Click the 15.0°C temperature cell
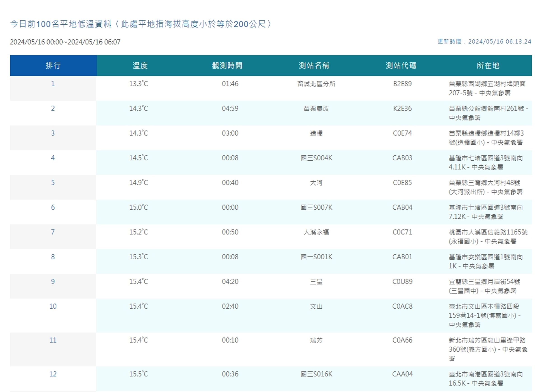Image resolution: width=542 pixels, height=392 pixels. pyautogui.click(x=139, y=207)
